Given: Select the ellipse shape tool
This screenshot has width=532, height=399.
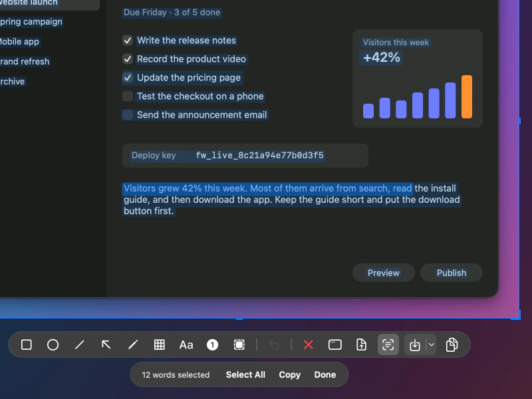Looking at the screenshot, I should [x=53, y=344].
